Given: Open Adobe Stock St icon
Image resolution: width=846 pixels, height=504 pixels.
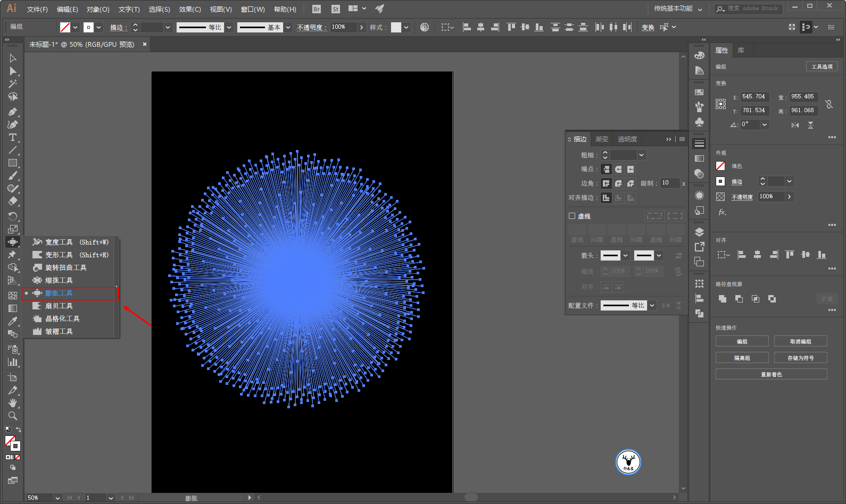Looking at the screenshot, I should (335, 9).
